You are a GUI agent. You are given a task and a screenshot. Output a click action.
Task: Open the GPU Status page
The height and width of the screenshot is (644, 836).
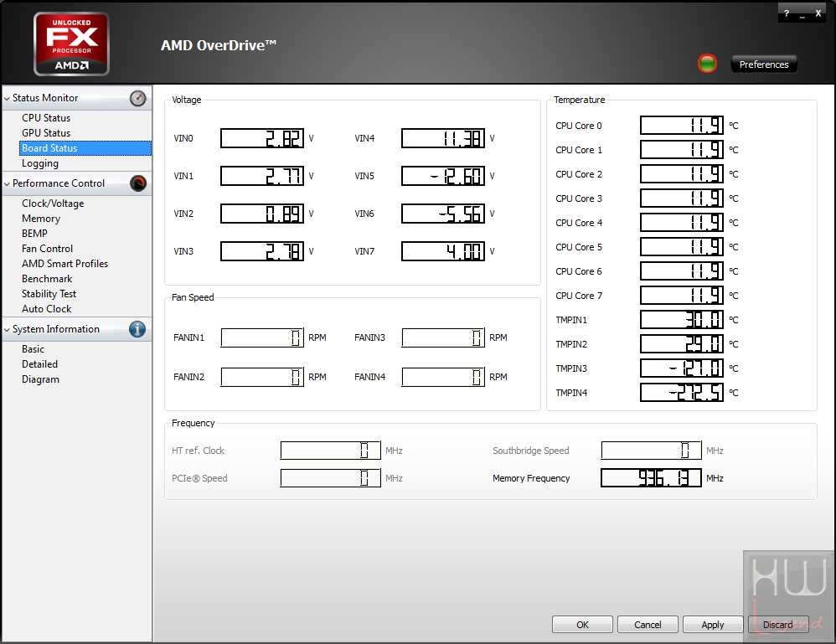pos(46,133)
